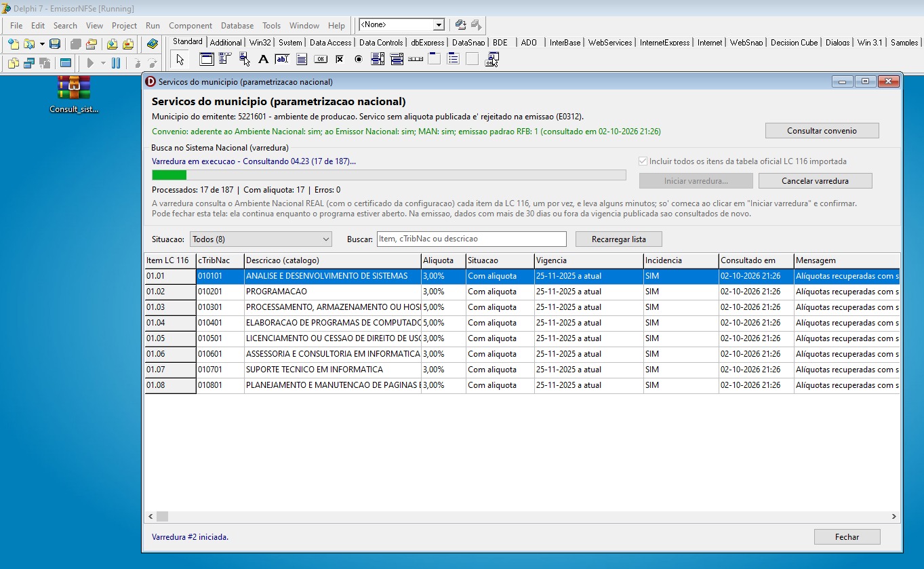The width and height of the screenshot is (924, 569).
Task: Open the Situacao filter dropdown
Action: (x=261, y=239)
